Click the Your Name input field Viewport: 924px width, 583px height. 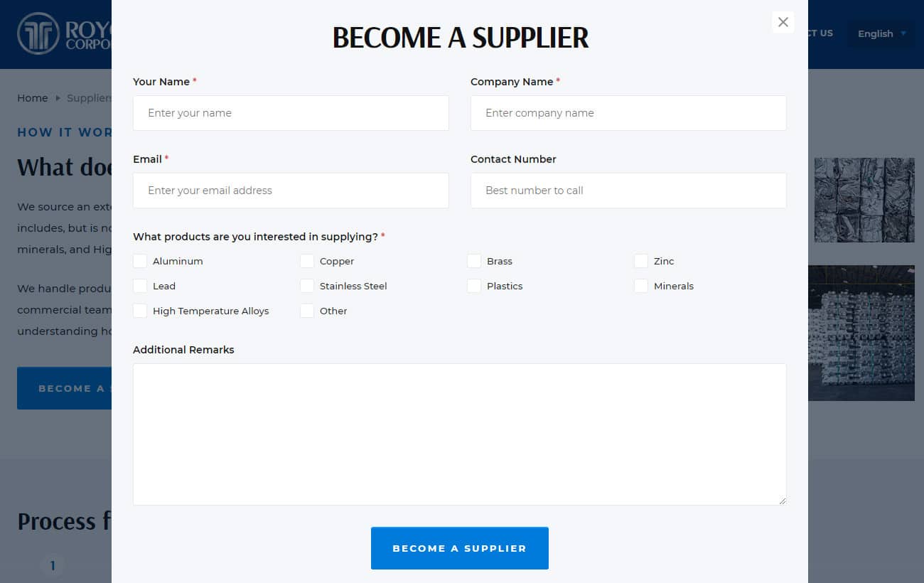click(x=291, y=113)
